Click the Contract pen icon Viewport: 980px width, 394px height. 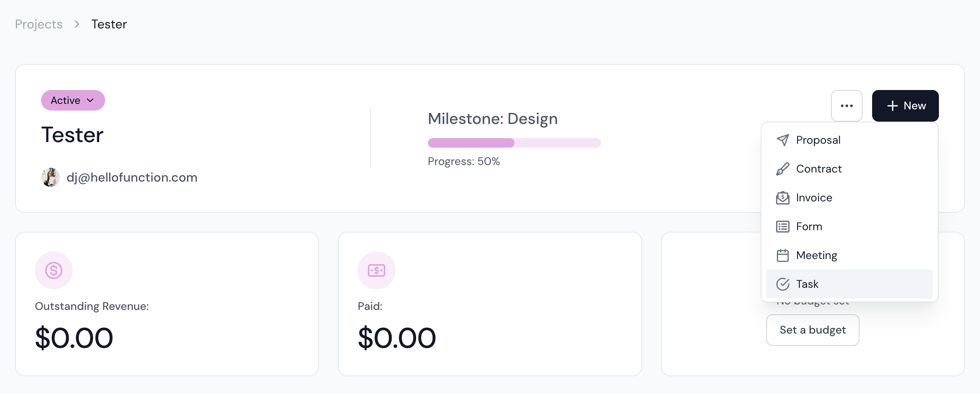782,169
